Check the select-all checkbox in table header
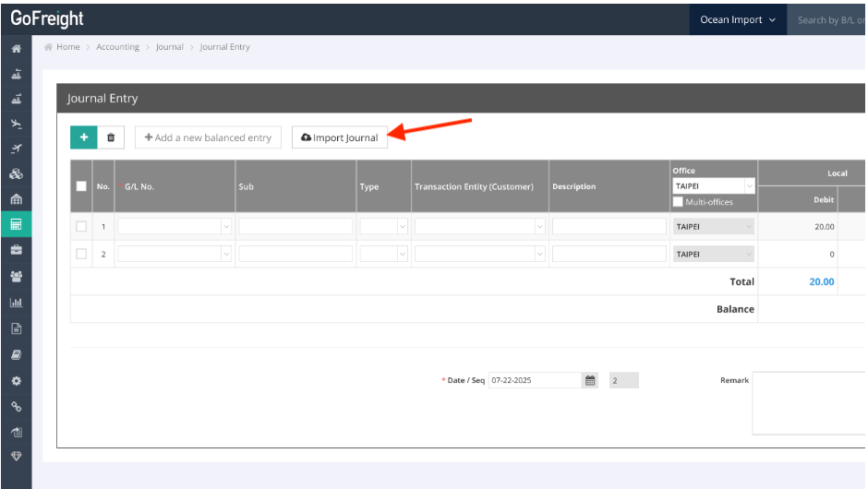The height and width of the screenshot is (489, 868). point(81,186)
